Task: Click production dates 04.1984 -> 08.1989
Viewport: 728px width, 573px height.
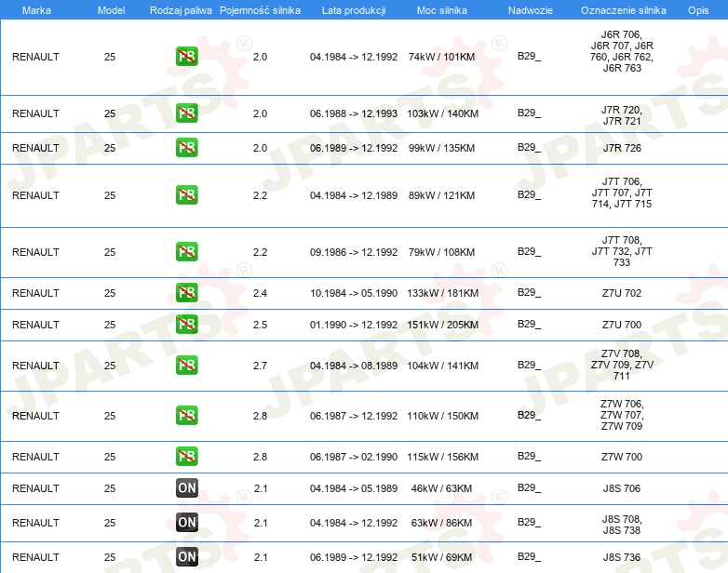Action: click(354, 366)
